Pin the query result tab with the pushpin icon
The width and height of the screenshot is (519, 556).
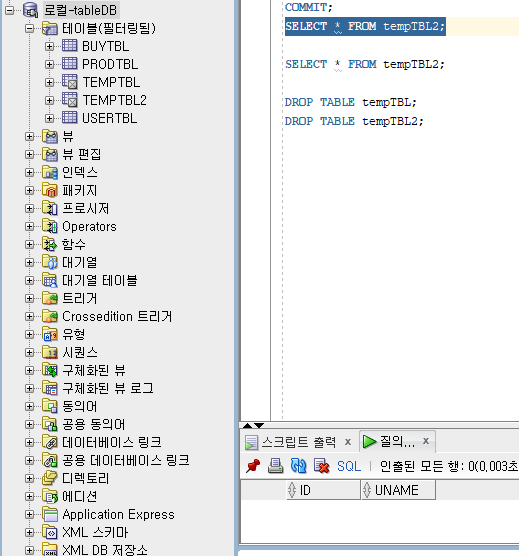tap(253, 466)
